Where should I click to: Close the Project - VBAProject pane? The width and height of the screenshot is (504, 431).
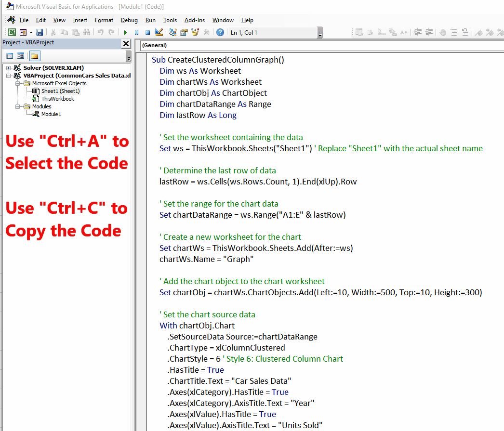[126, 43]
